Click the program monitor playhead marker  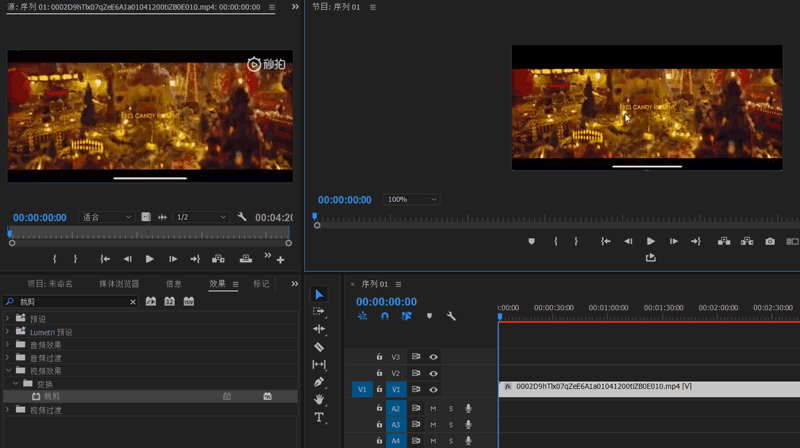(315, 216)
